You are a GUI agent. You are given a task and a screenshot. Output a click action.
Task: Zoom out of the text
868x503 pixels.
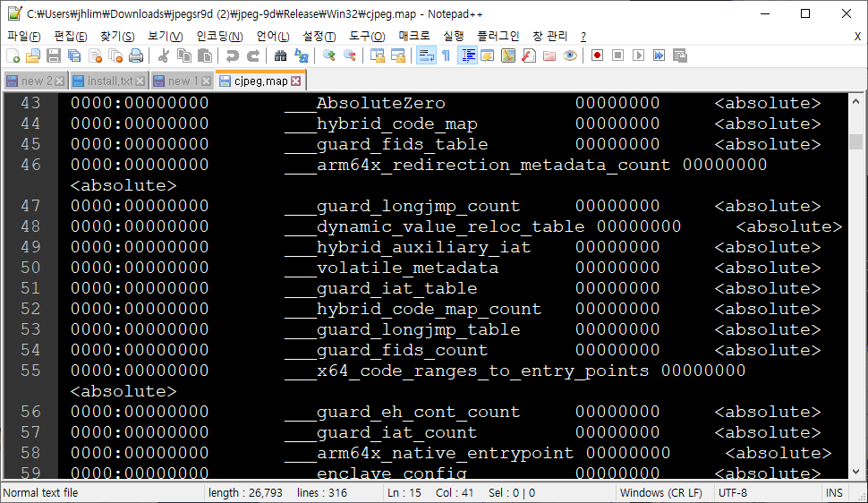coord(349,56)
